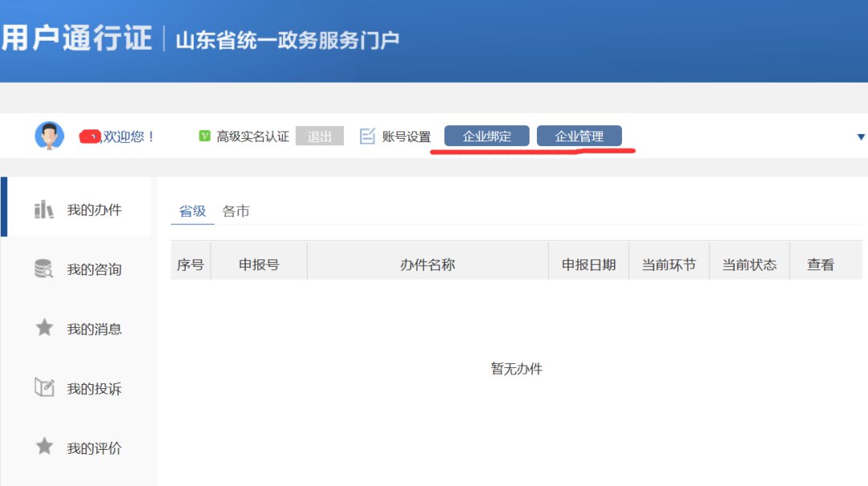
Task: Click the green 高级实名认证 badge icon
Action: click(x=205, y=137)
